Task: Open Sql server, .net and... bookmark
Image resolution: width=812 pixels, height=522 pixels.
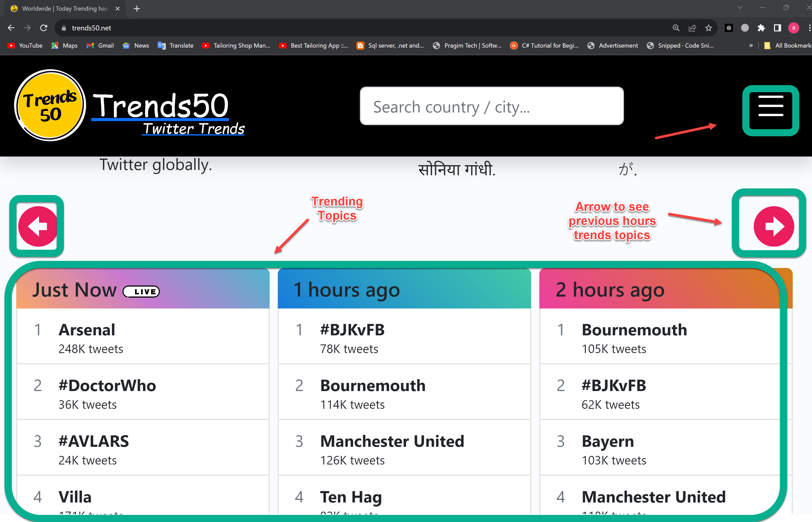Action: [390, 45]
